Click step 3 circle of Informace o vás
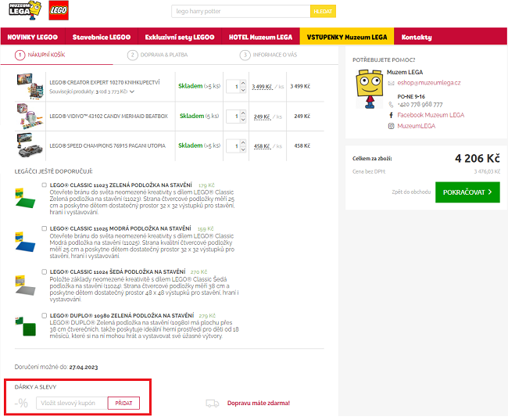The height and width of the screenshot is (420, 508). 245,55
